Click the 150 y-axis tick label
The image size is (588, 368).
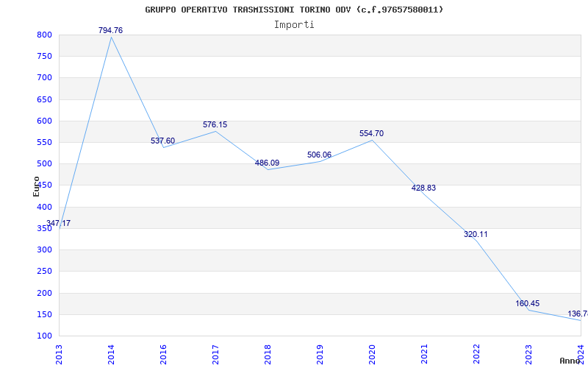tap(44, 314)
